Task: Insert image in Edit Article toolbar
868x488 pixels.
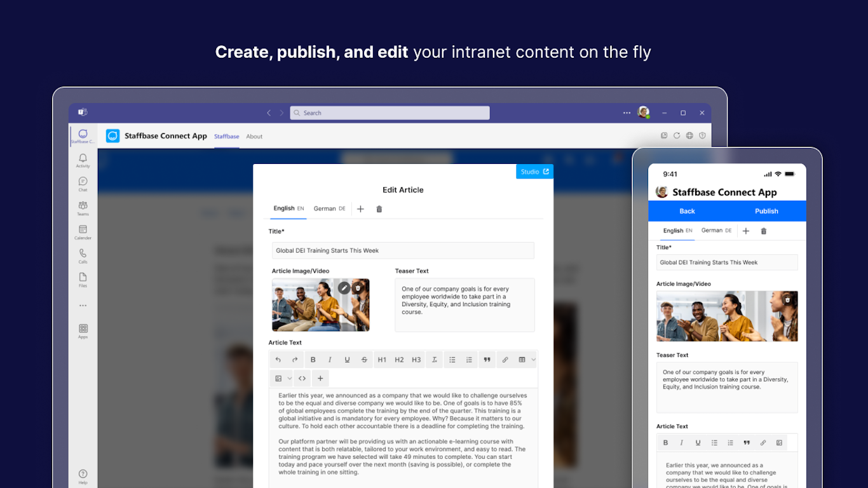Action: point(278,378)
